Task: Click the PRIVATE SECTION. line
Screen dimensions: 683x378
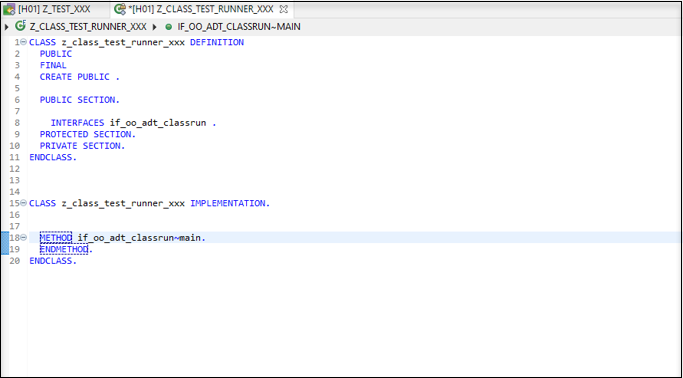Action: point(83,146)
